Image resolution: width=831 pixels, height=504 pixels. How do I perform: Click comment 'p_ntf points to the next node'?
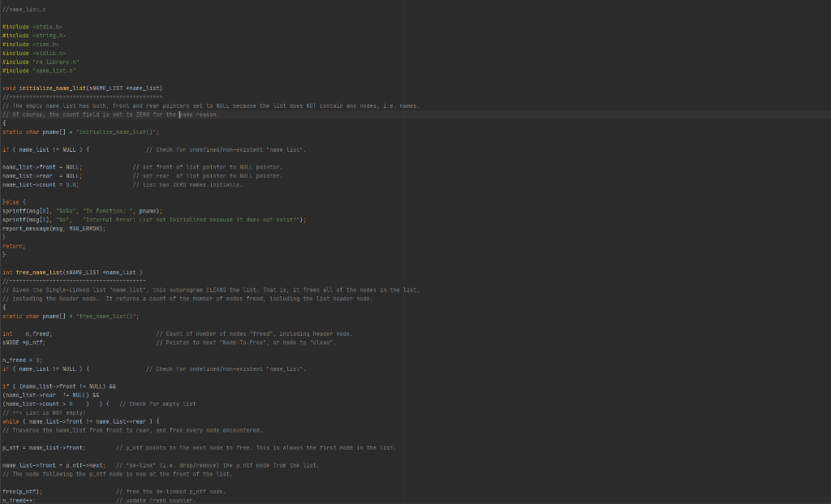pyautogui.click(x=256, y=448)
